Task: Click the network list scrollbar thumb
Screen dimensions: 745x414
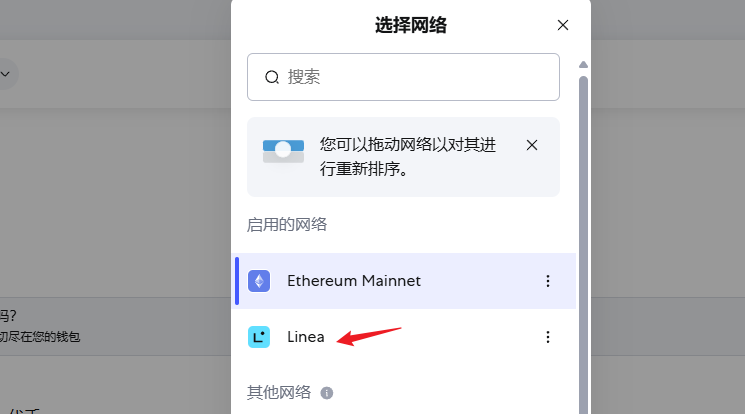Action: coord(583,245)
